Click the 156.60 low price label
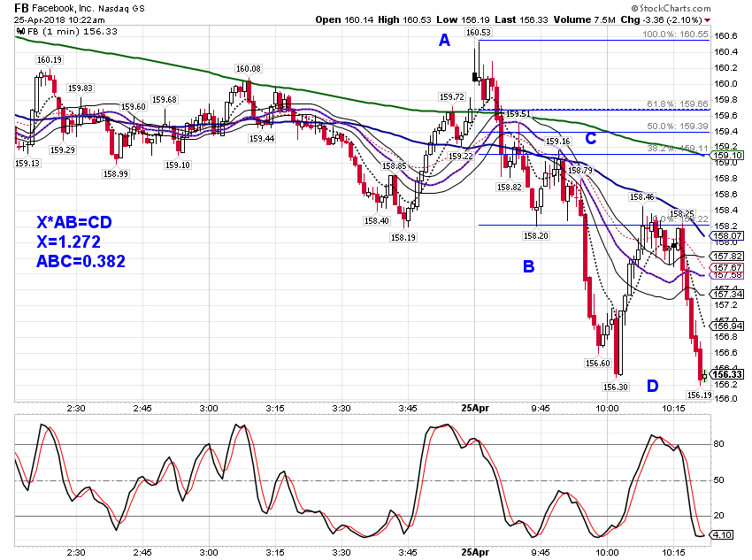The image size is (752, 560). [597, 364]
